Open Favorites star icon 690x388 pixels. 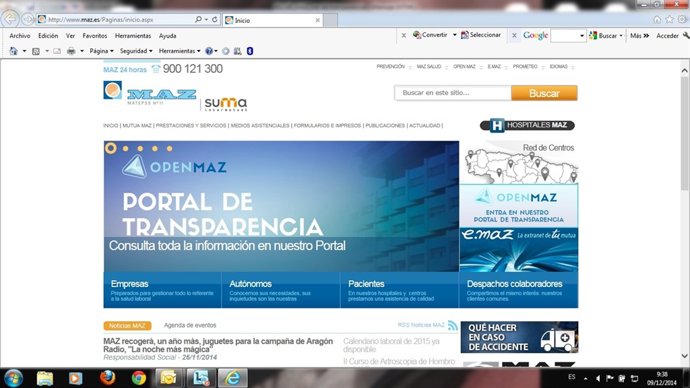point(669,19)
